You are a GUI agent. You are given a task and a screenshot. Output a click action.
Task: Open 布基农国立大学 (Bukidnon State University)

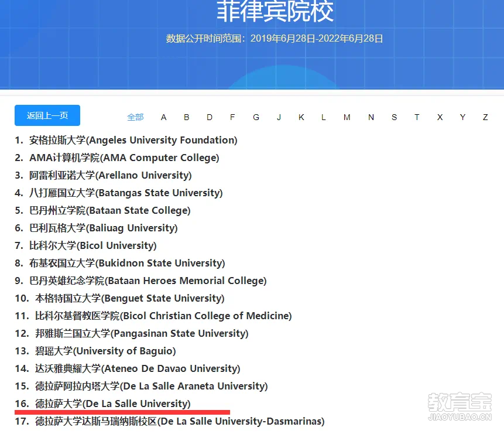pyautogui.click(x=120, y=263)
